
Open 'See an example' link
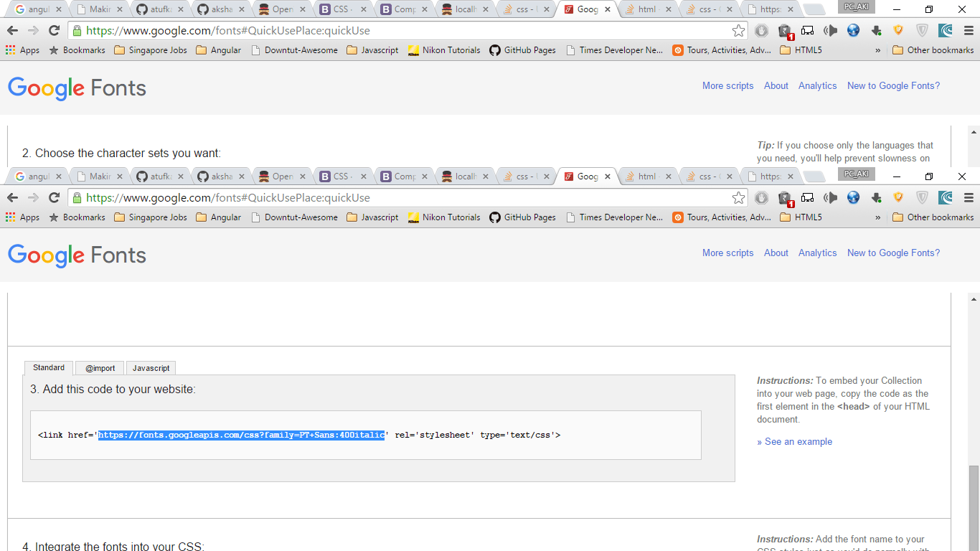pos(794,441)
